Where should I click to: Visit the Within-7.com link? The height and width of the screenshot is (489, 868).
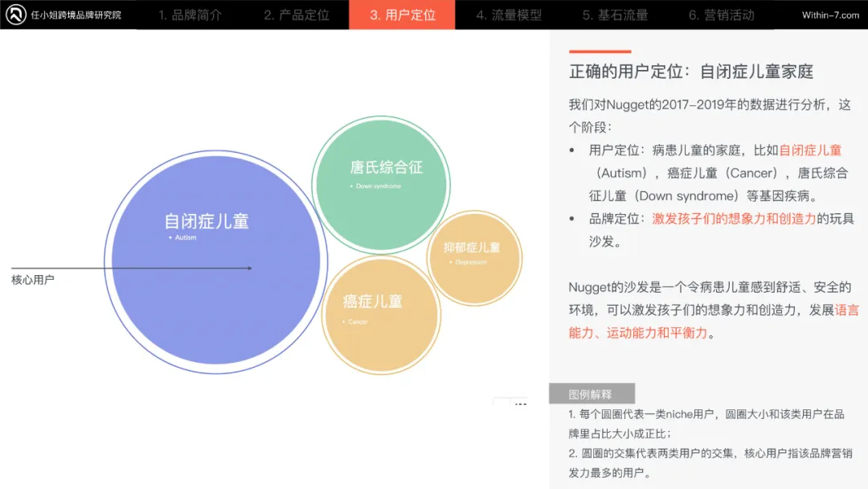tap(829, 14)
